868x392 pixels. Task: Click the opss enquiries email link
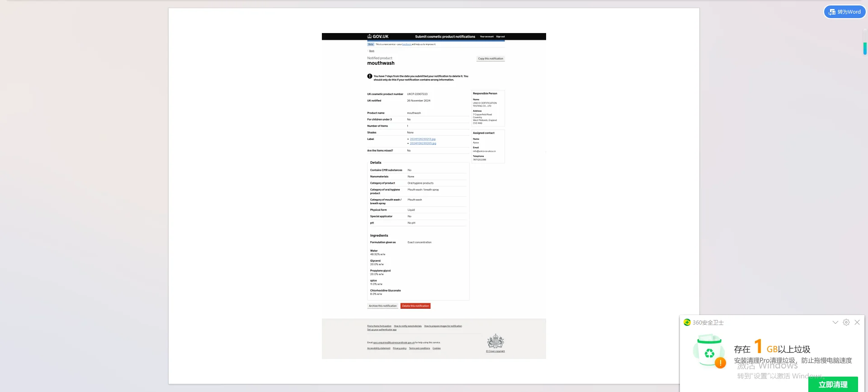[x=394, y=343]
